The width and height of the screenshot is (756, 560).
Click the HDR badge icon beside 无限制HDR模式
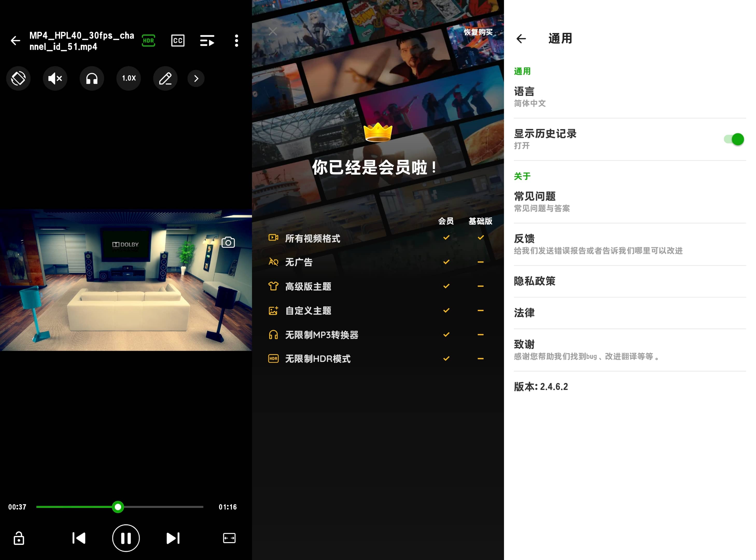click(x=273, y=359)
